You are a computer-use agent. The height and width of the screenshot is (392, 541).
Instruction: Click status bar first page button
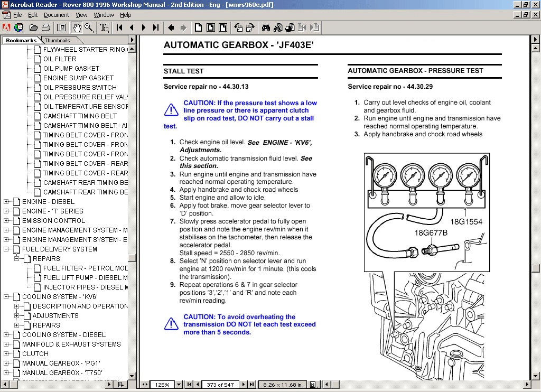190,385
